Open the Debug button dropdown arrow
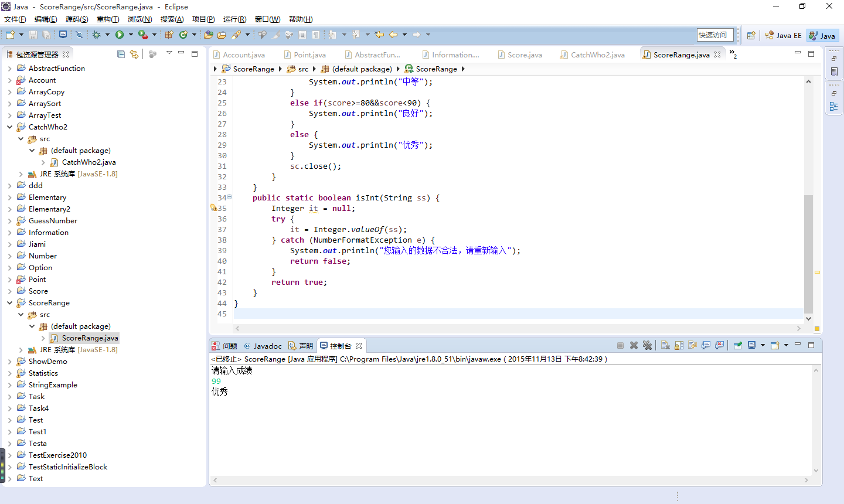Image resolution: width=844 pixels, height=504 pixels. 107,35
